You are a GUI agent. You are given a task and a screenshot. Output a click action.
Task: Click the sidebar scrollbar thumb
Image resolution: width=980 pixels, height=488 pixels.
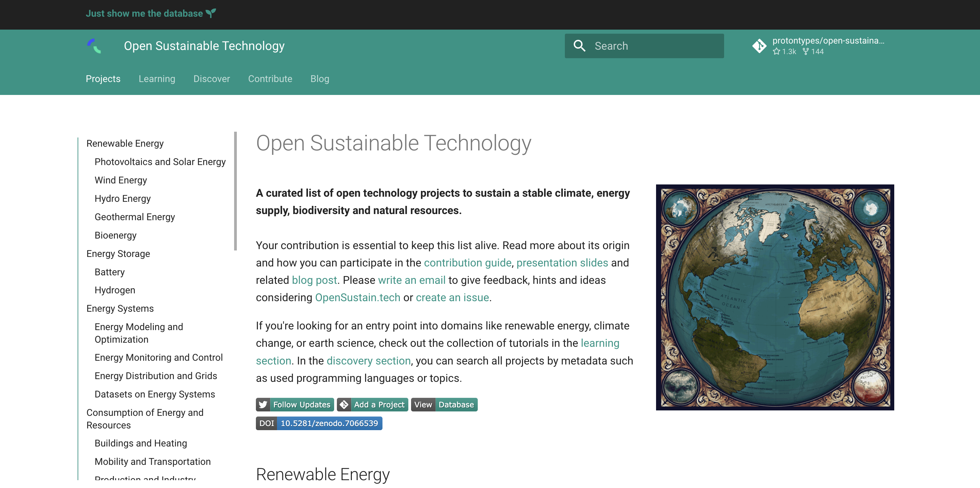(x=235, y=190)
